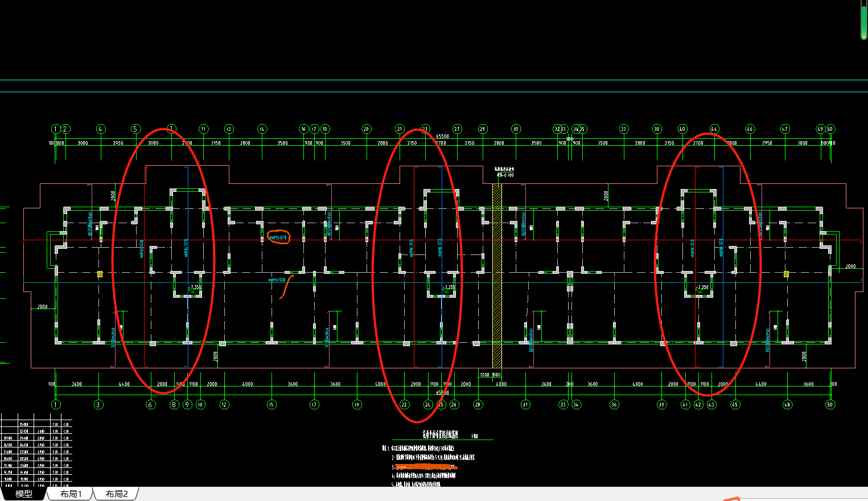Select axis bubble number 30
868x501 pixels.
point(516,129)
